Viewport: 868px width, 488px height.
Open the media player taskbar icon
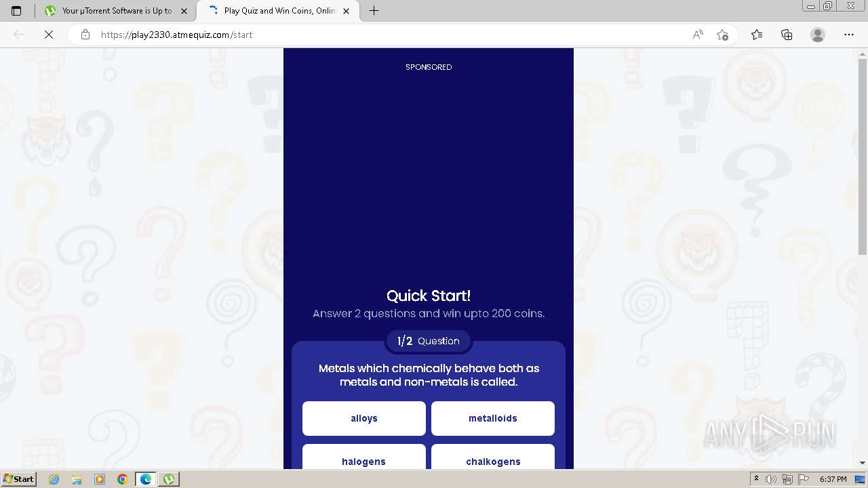(100, 479)
